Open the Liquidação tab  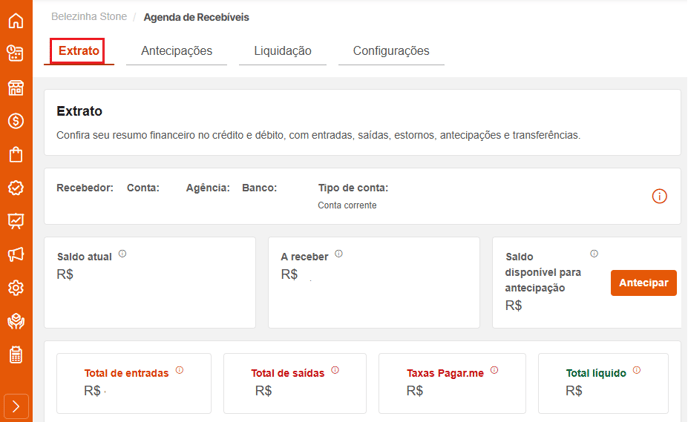coord(283,51)
